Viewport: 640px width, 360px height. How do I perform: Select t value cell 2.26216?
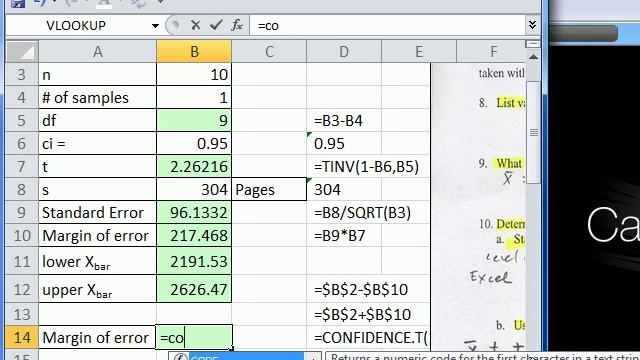194,166
